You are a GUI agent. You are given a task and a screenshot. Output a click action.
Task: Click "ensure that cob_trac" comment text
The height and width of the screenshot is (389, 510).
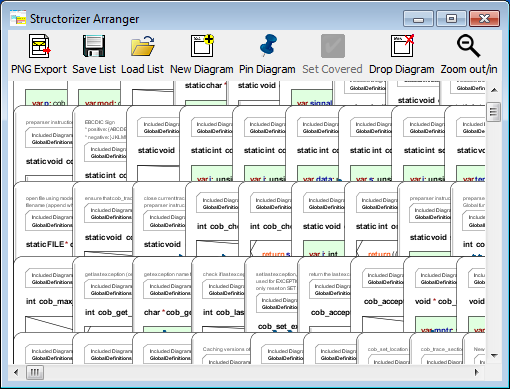pyautogui.click(x=109, y=198)
